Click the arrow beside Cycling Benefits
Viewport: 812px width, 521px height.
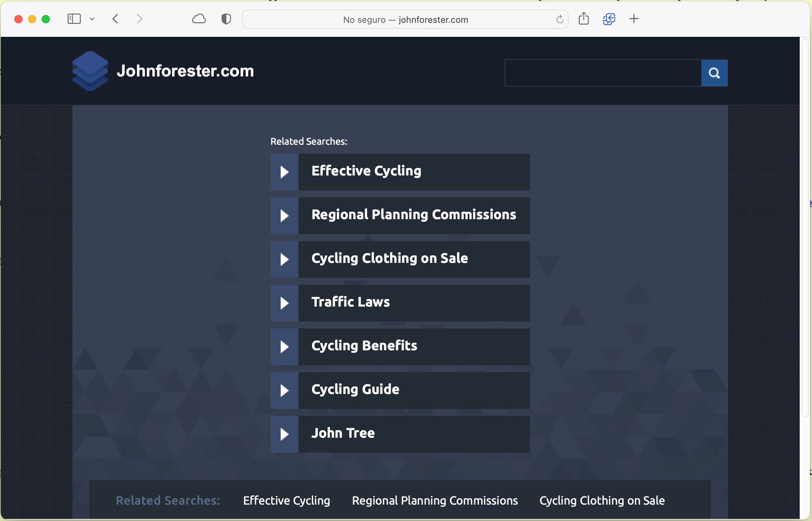pyautogui.click(x=284, y=347)
